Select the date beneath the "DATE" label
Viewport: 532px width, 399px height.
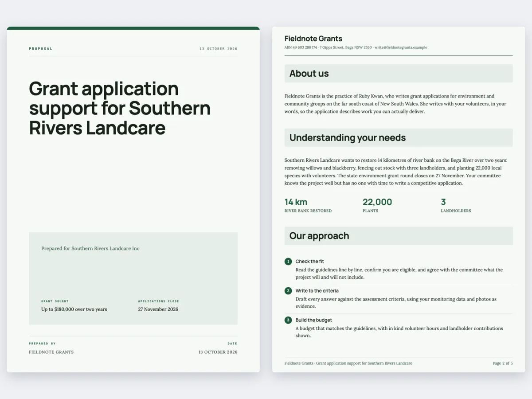click(x=218, y=352)
